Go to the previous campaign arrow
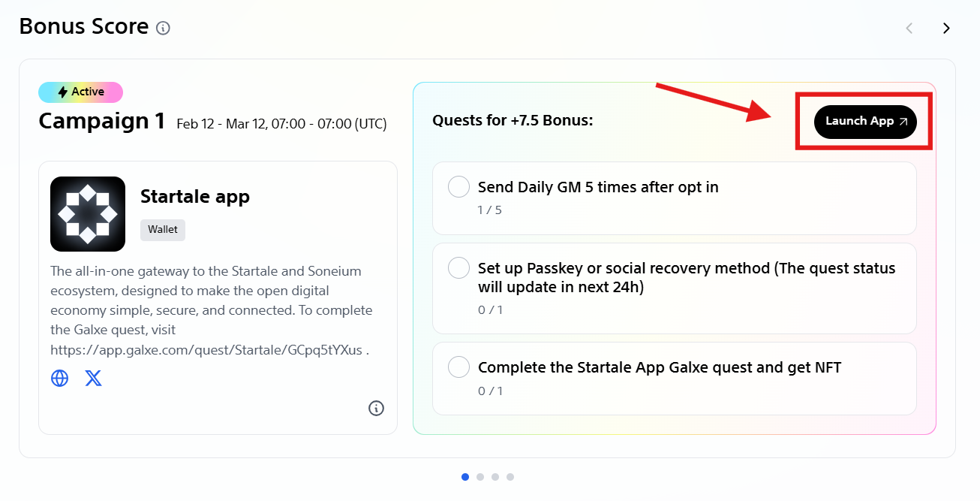Screen dimensions: 980x501 point(909,29)
